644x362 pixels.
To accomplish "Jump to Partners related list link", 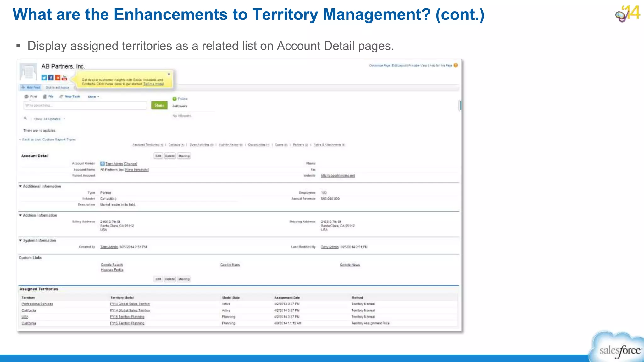I will coord(301,145).
